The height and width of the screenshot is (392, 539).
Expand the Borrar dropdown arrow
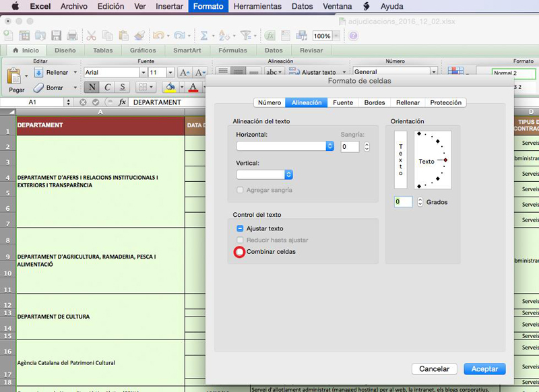[75, 88]
